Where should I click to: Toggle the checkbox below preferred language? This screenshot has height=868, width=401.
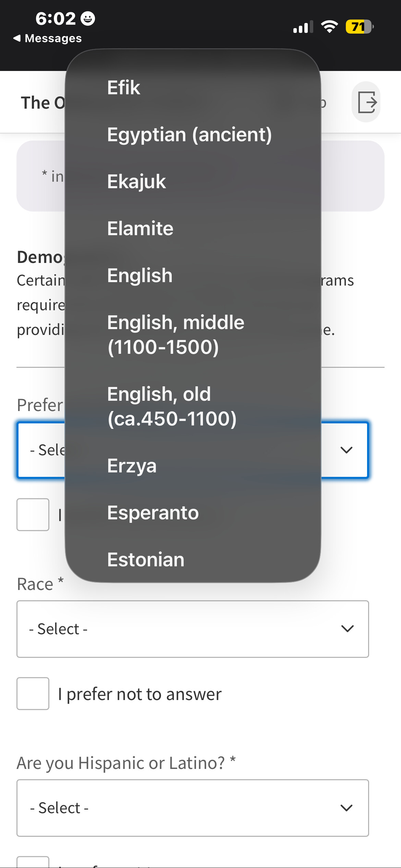coord(33,515)
